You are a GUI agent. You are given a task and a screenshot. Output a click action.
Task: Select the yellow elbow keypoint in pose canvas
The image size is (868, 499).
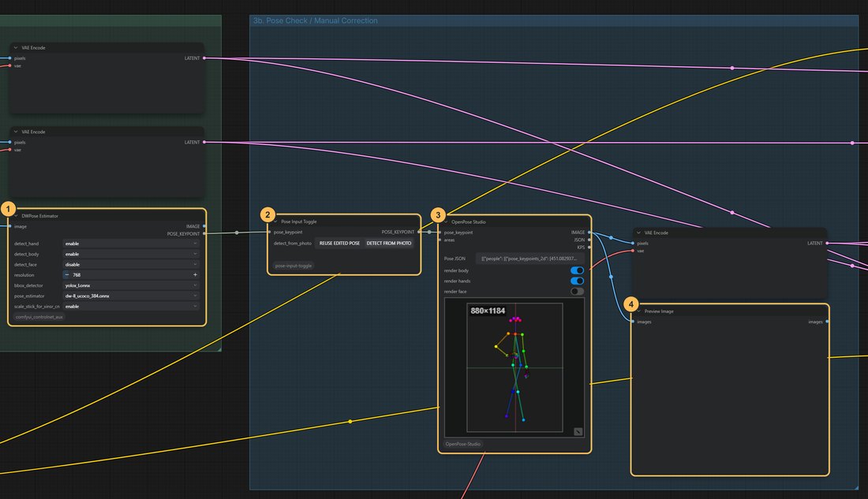tap(496, 347)
